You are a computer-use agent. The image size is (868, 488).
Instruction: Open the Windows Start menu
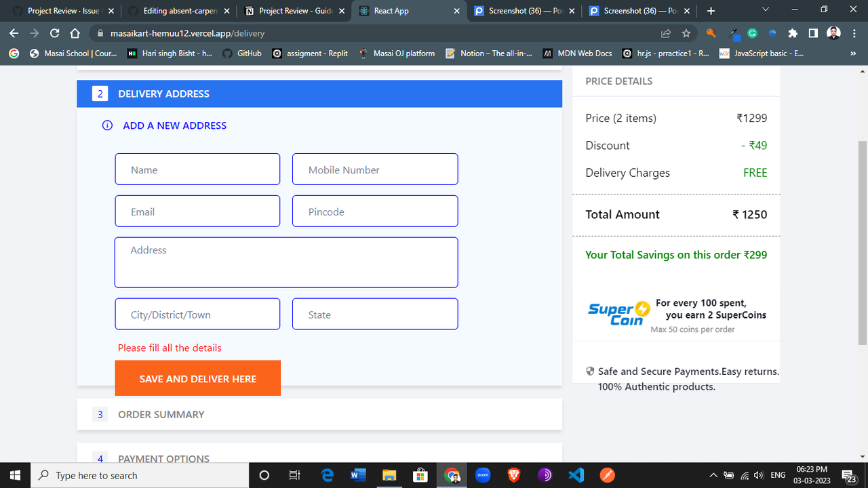tap(15, 475)
